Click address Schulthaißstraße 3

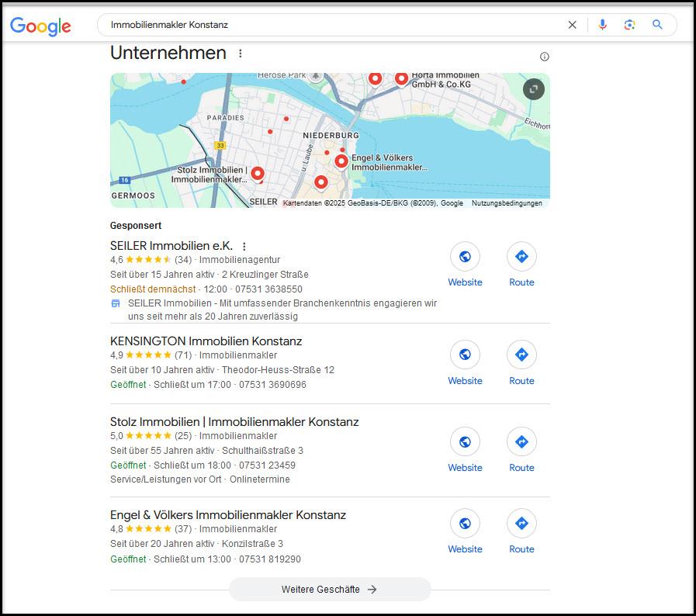(x=262, y=451)
